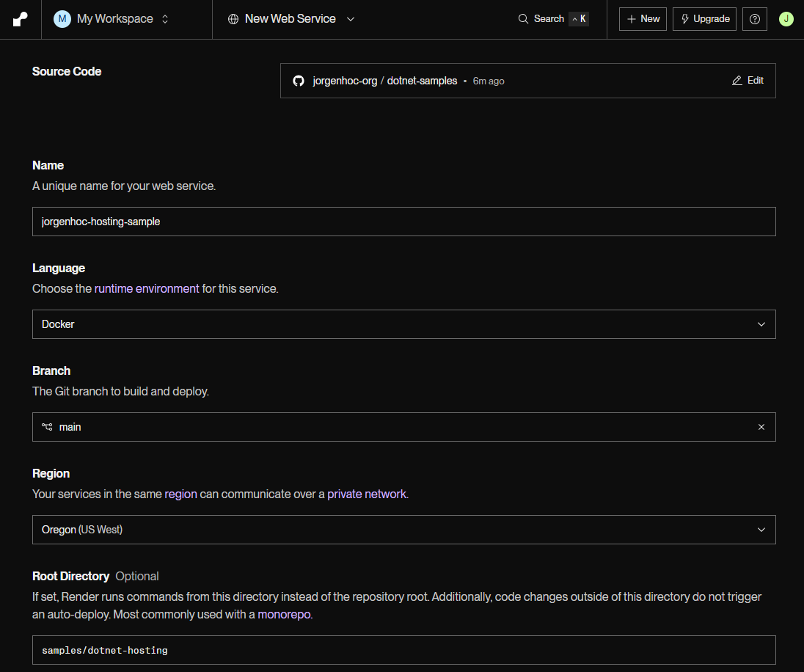The image size is (804, 672).
Task: Open the user avatar J menu
Action: 786,19
